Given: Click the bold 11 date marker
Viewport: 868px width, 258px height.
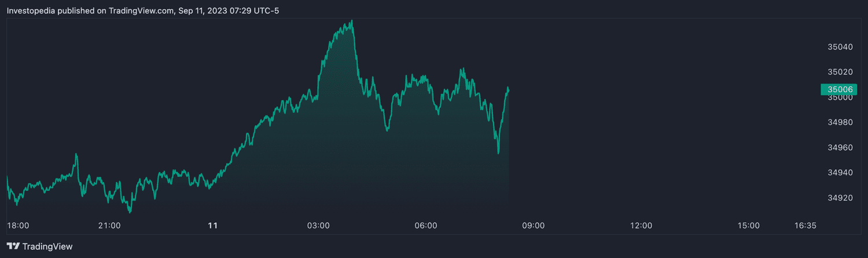Looking at the screenshot, I should [x=212, y=226].
